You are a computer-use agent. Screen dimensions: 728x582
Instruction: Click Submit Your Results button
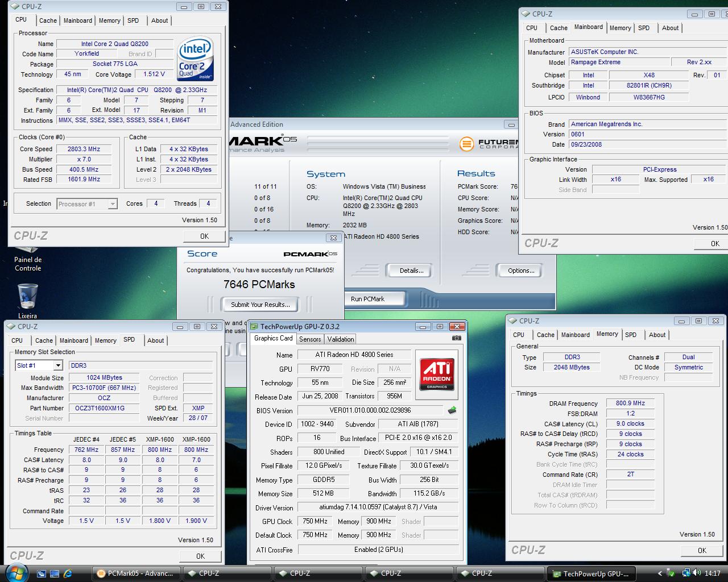[260, 305]
